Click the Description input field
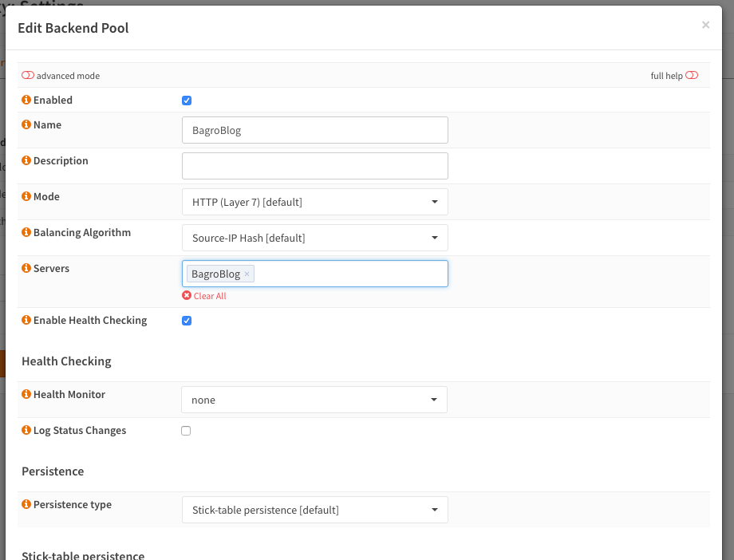 [314, 166]
